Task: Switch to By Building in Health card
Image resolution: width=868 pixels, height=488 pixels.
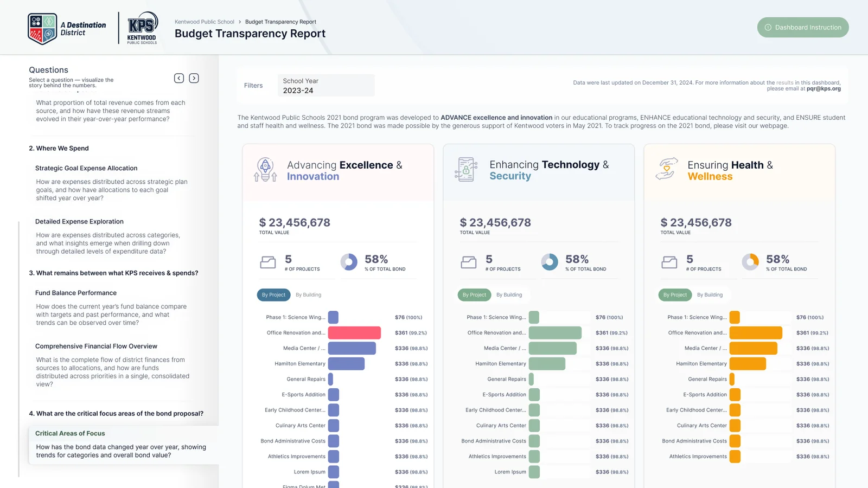Action: coord(710,295)
